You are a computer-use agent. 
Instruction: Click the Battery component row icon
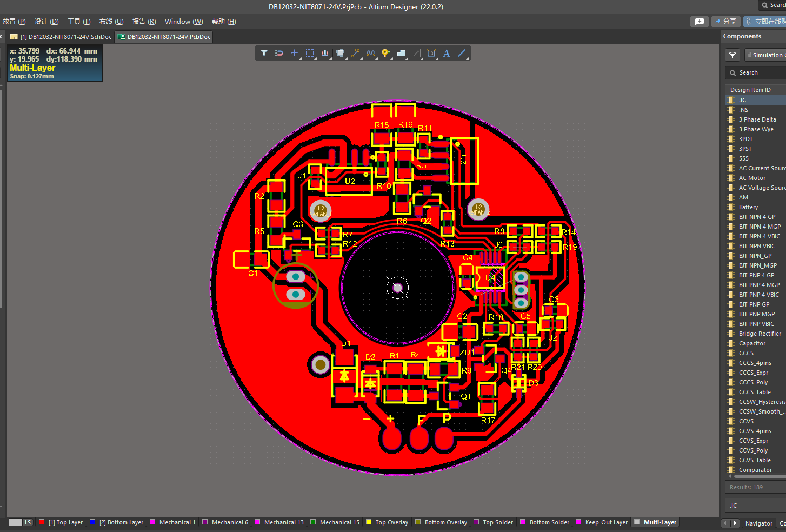pos(731,207)
